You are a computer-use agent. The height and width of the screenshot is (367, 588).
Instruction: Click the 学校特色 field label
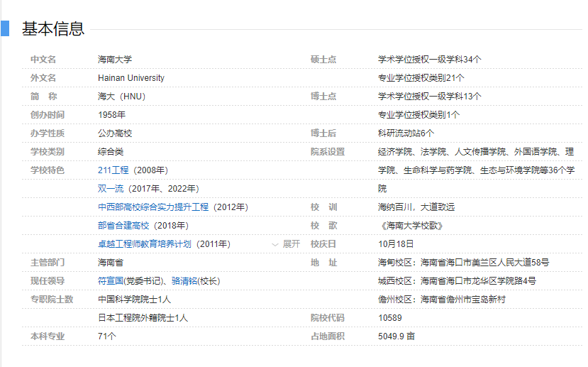point(48,170)
